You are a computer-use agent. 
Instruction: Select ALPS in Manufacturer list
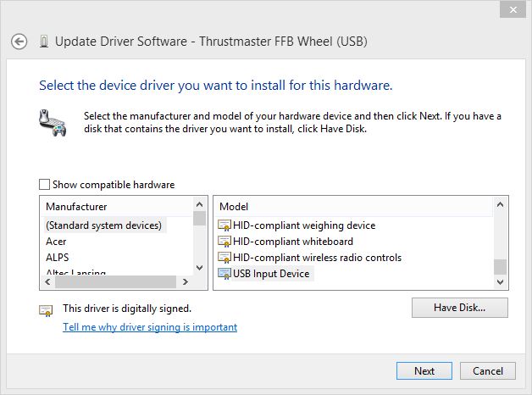pos(57,257)
